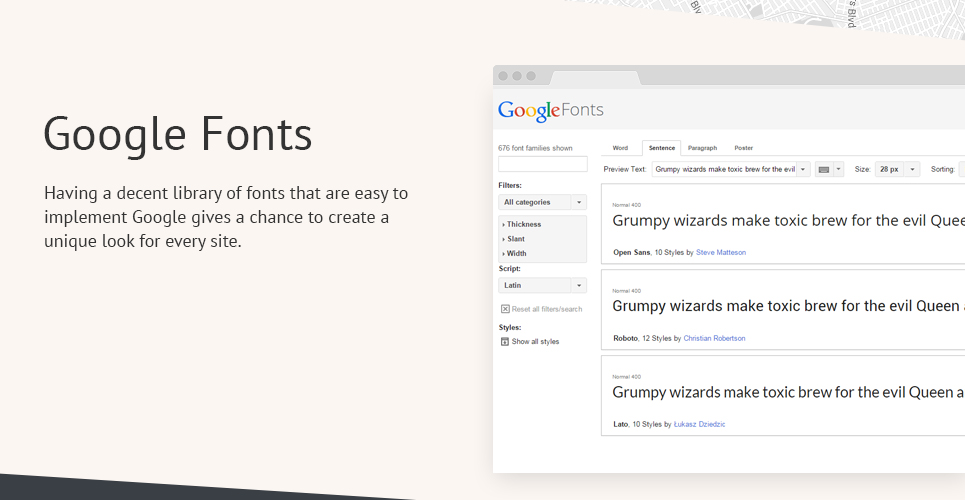Open the Preview Text dropdown arrow
The image size is (965, 500).
[x=803, y=169]
